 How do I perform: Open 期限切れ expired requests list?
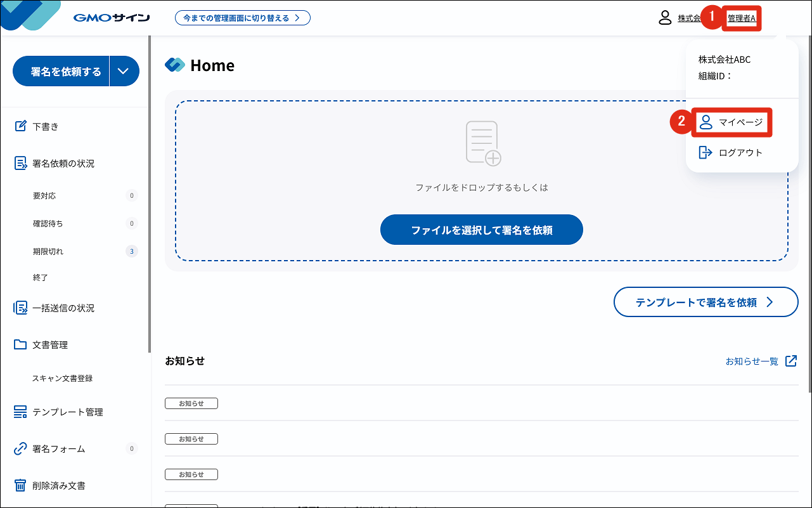click(48, 252)
